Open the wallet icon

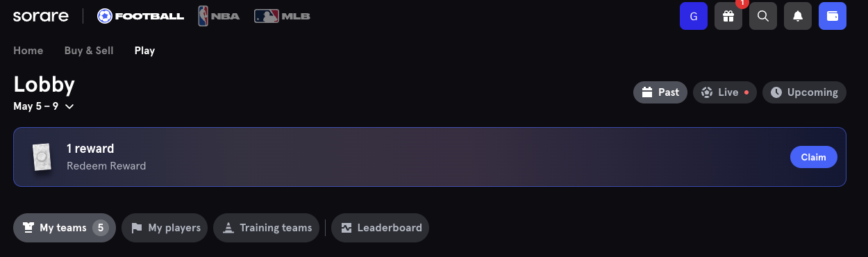pos(833,16)
